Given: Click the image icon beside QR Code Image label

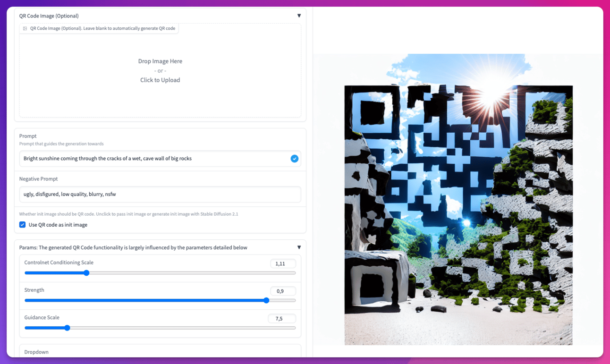Looking at the screenshot, I should pos(25,28).
